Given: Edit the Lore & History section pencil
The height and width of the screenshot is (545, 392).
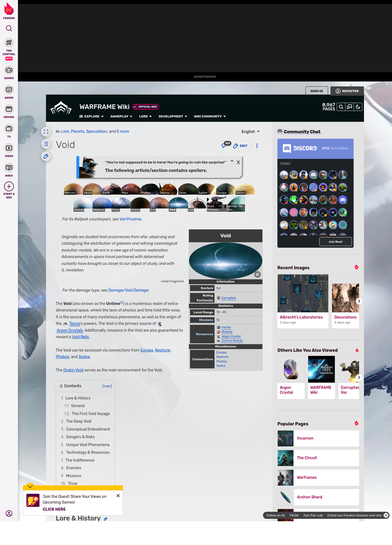Looking at the screenshot, I should point(106,519).
